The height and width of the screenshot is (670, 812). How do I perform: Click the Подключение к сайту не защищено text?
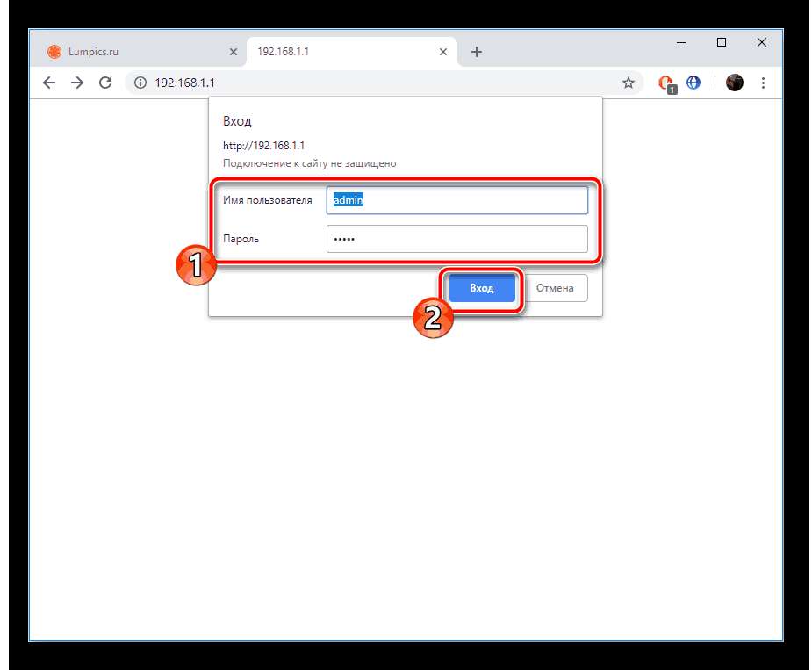309,163
